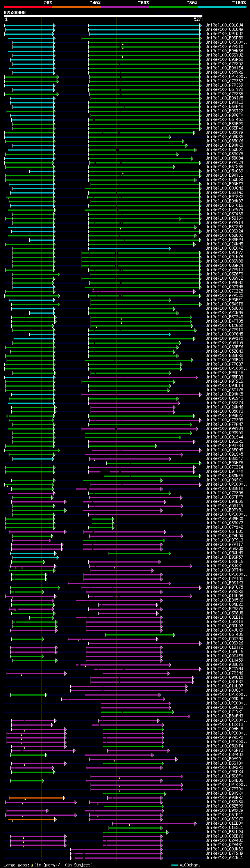Select label UniRef100_B9SIK3
The height and width of the screenshot is (868, 250).
[224, 583]
